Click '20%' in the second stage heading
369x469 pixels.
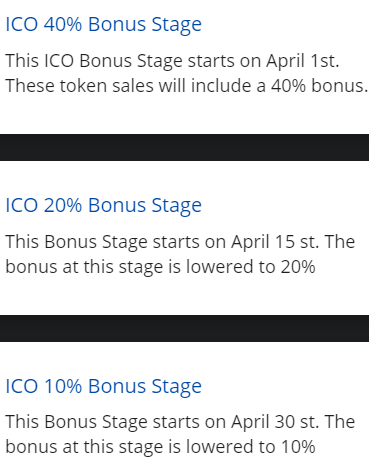click(x=63, y=205)
